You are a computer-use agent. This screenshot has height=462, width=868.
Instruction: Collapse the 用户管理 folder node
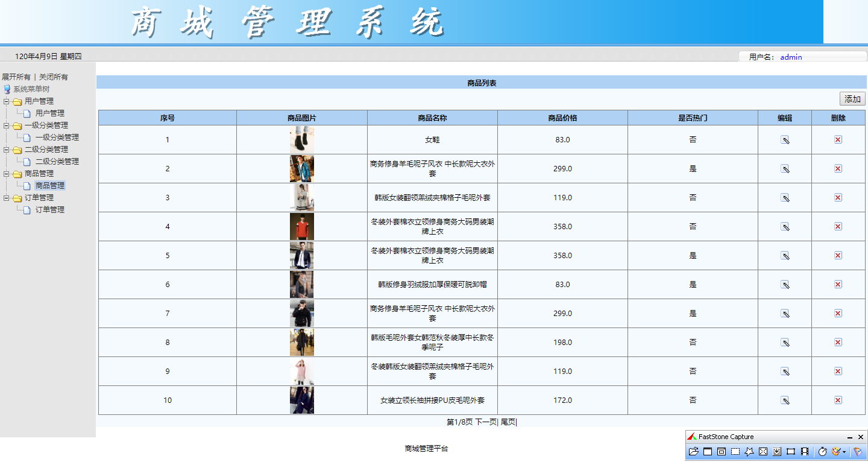pos(6,101)
